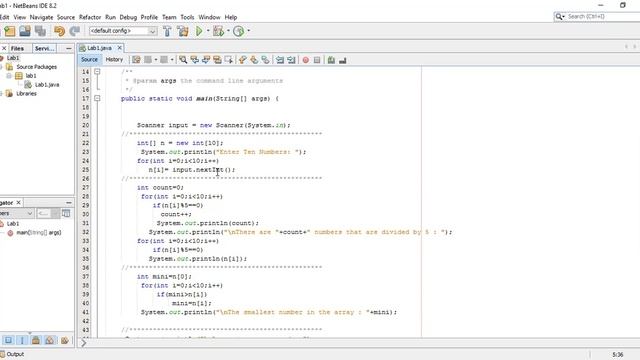Click the Find Selection magnifier icon
The width and height of the screenshot is (640, 360).
(x=183, y=60)
